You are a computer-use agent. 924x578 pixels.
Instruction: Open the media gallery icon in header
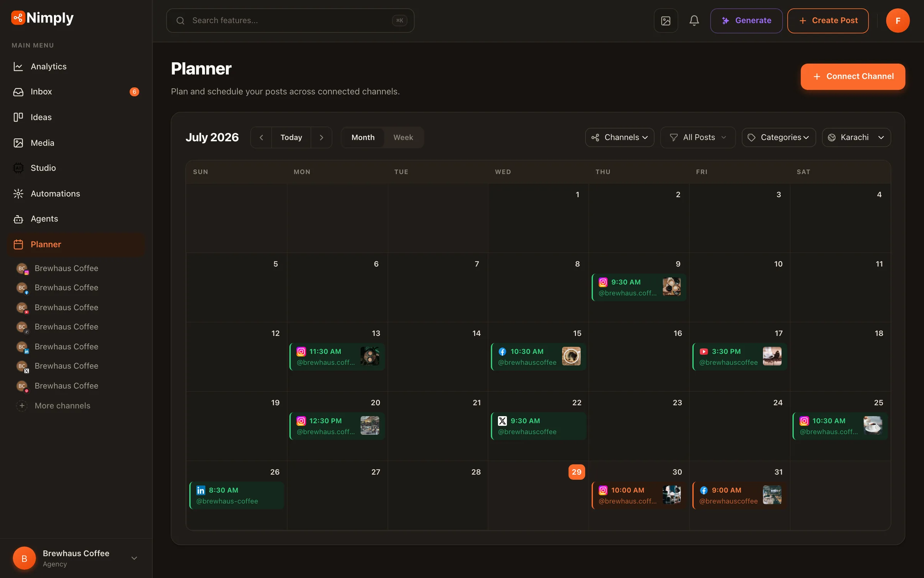pyautogui.click(x=666, y=20)
